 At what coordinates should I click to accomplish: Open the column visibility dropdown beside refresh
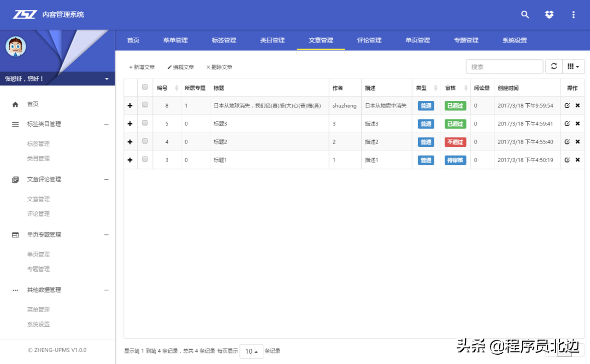tap(572, 66)
